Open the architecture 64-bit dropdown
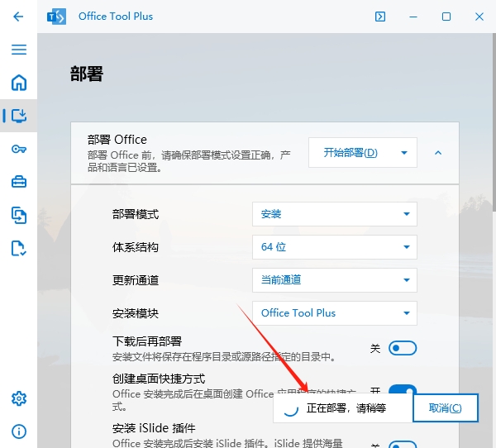Image resolution: width=496 pixels, height=448 pixels. coord(334,247)
